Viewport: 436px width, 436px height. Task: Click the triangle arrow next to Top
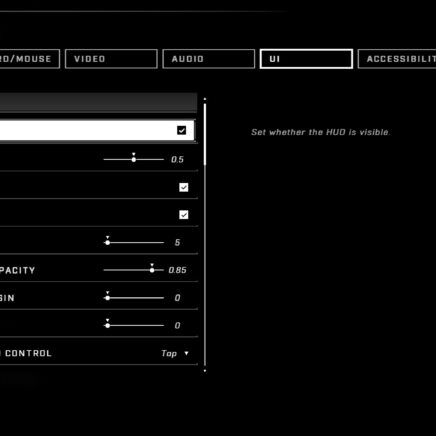point(186,353)
